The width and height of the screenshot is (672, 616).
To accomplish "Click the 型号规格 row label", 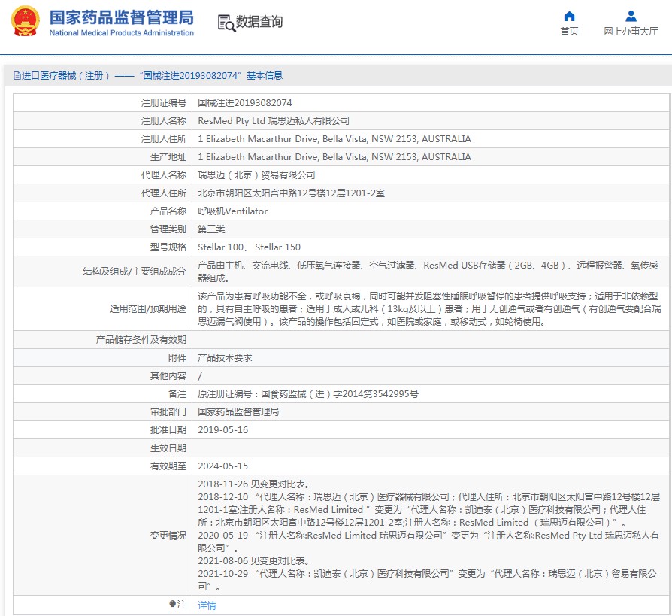I will pyautogui.click(x=168, y=247).
